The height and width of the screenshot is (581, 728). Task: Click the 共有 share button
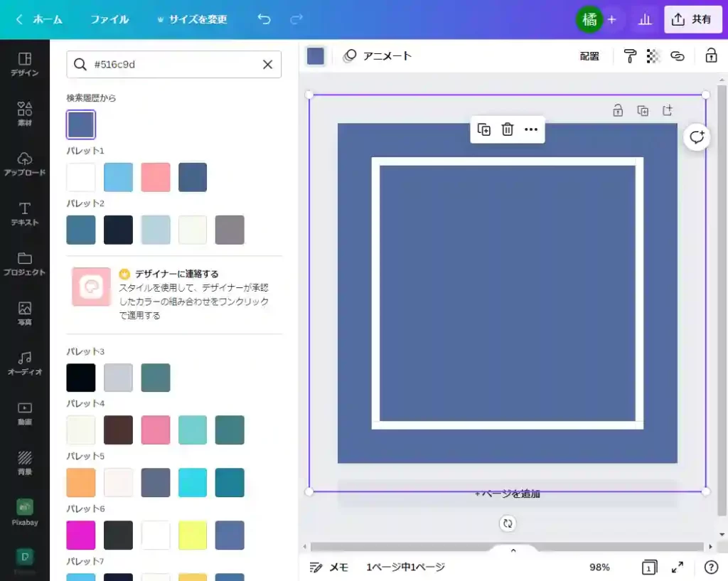coord(692,19)
